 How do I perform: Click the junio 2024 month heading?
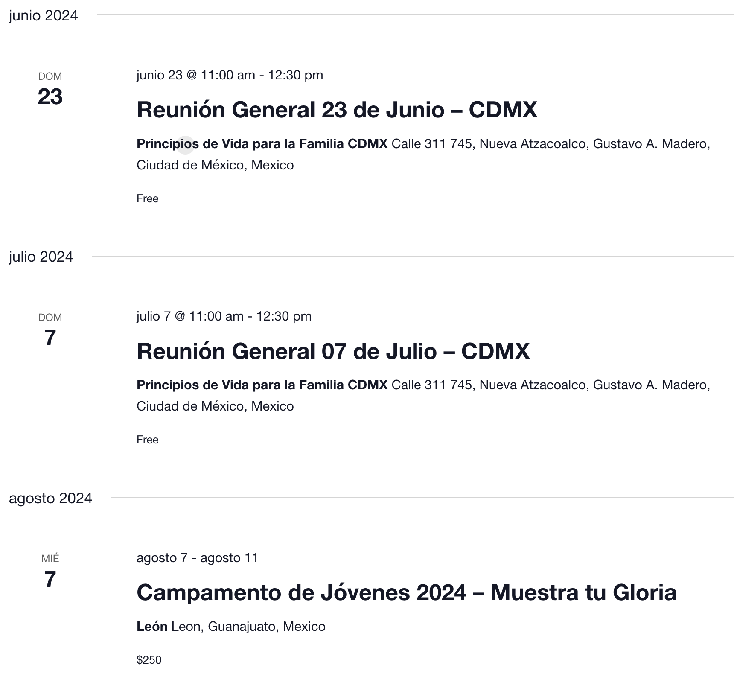click(x=44, y=16)
